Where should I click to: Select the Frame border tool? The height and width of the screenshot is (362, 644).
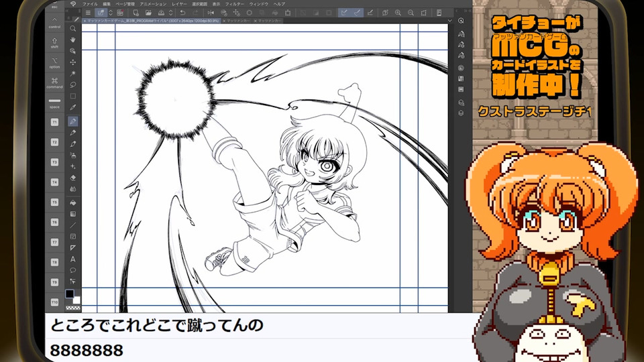(72, 237)
